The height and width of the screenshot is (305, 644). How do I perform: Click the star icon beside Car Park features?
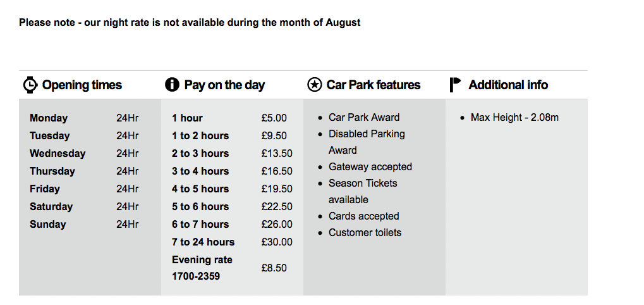(x=314, y=85)
